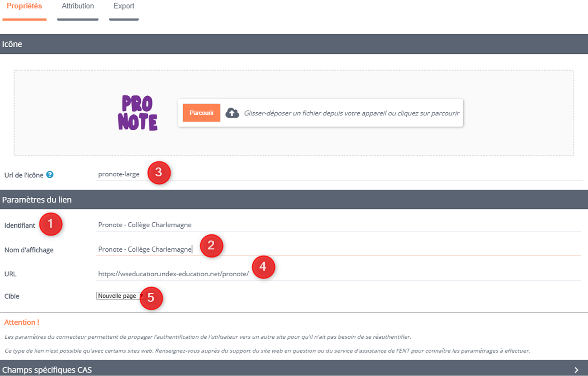The height and width of the screenshot is (376, 588).
Task: Click red marker number 5
Action: click(x=151, y=298)
